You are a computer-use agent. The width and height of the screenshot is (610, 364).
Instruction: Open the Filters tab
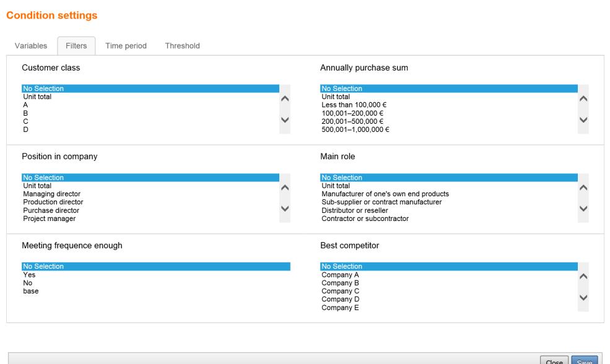(x=76, y=46)
